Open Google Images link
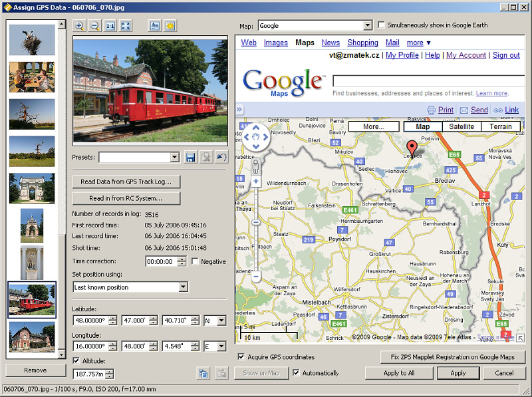The width and height of the screenshot is (532, 397). [x=276, y=43]
